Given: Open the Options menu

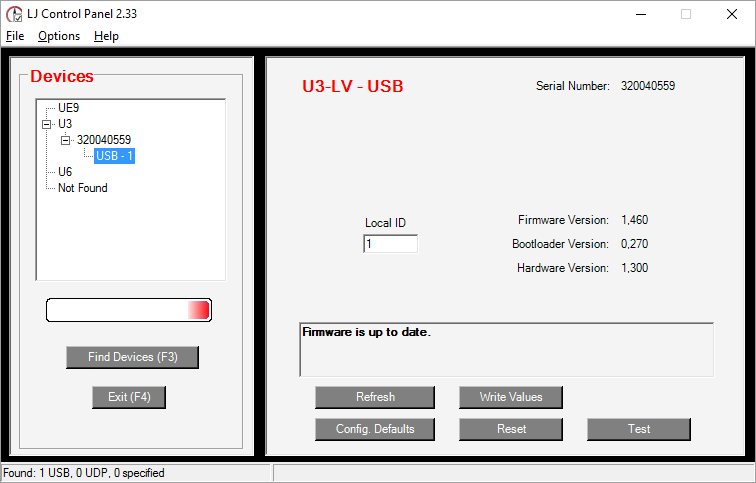Looking at the screenshot, I should [x=59, y=36].
